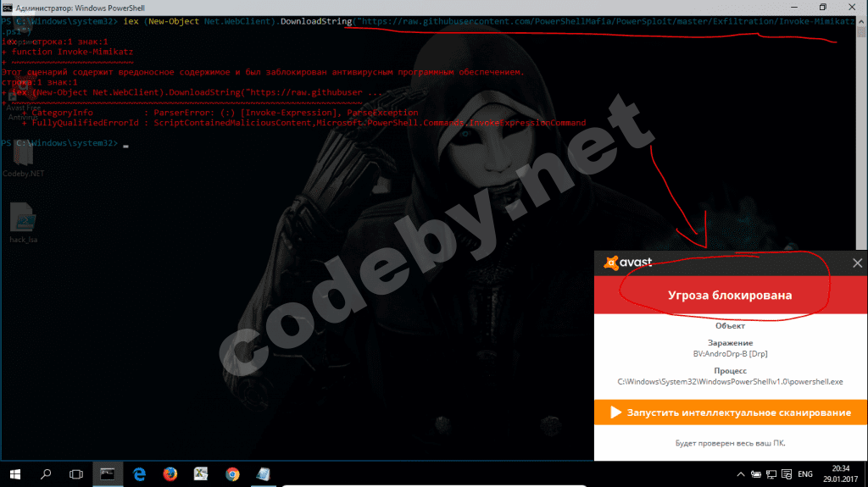Click the PowerShell prompt cursor line

coord(64,143)
